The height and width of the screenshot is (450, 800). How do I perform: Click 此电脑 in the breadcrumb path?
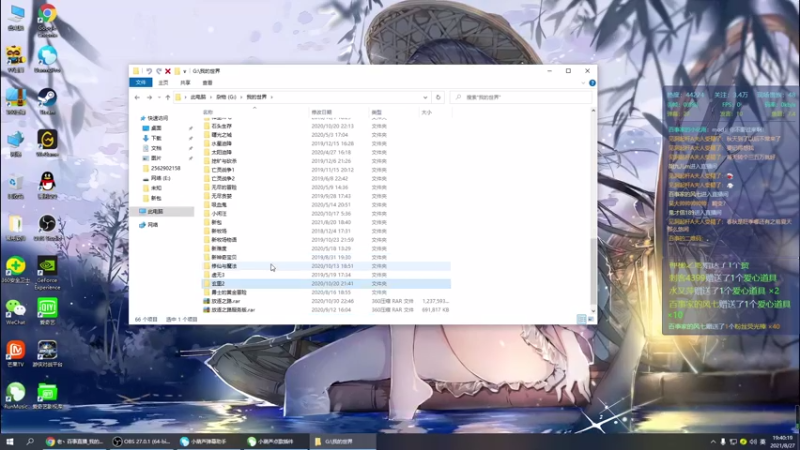click(198, 97)
